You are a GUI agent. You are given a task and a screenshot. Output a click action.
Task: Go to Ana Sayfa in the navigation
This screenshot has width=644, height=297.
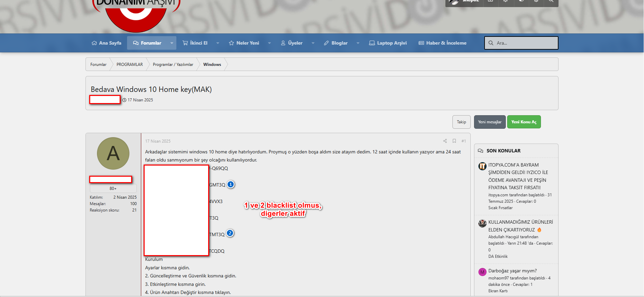[106, 43]
